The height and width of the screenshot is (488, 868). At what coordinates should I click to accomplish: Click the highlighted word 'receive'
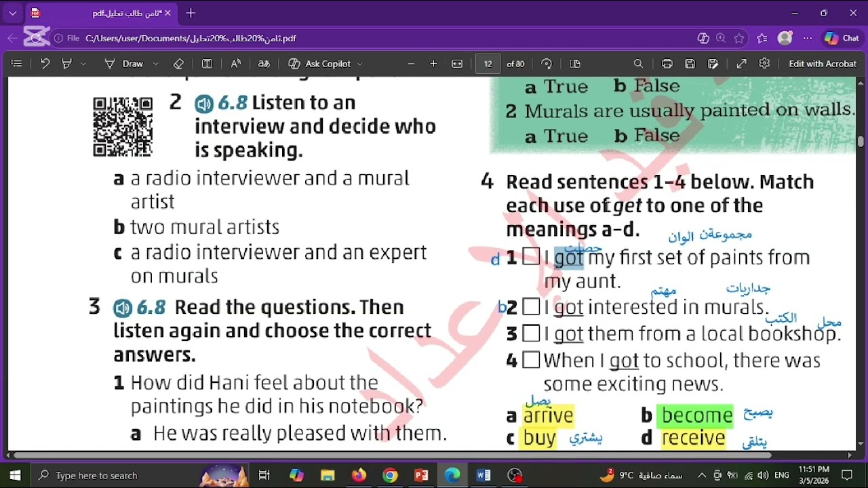(693, 439)
